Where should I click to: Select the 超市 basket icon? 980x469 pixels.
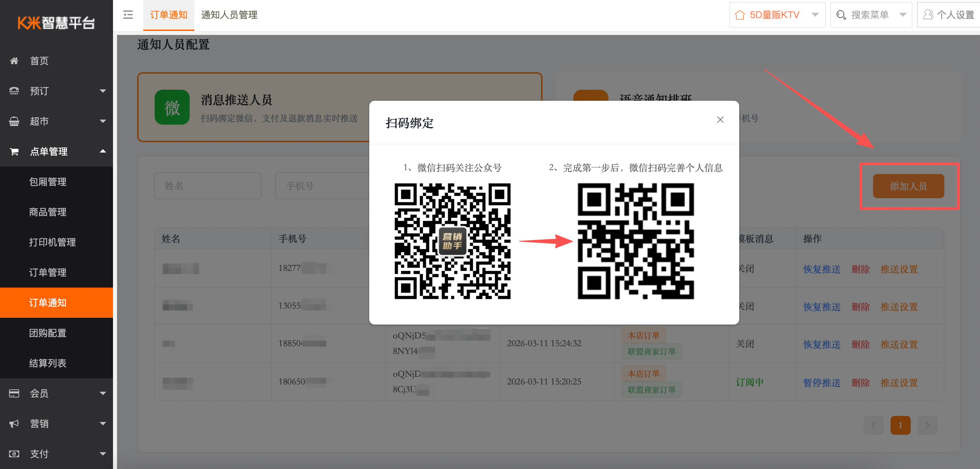(14, 121)
